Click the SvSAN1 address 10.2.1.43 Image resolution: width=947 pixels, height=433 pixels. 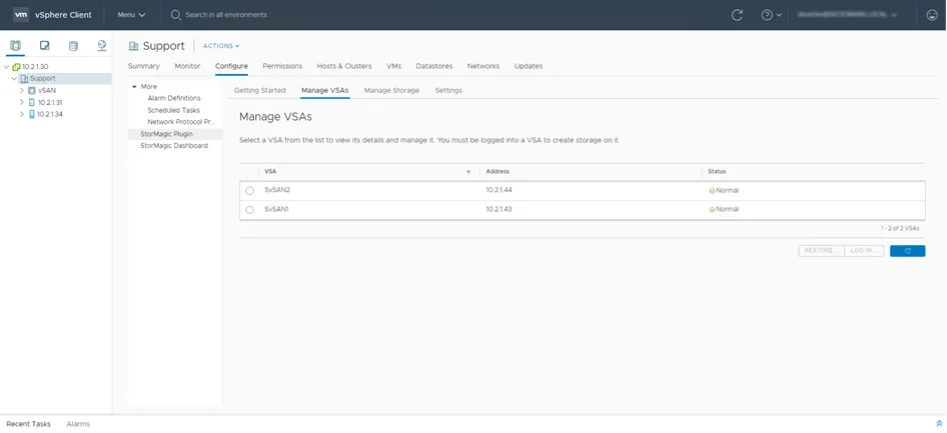pyautogui.click(x=499, y=210)
